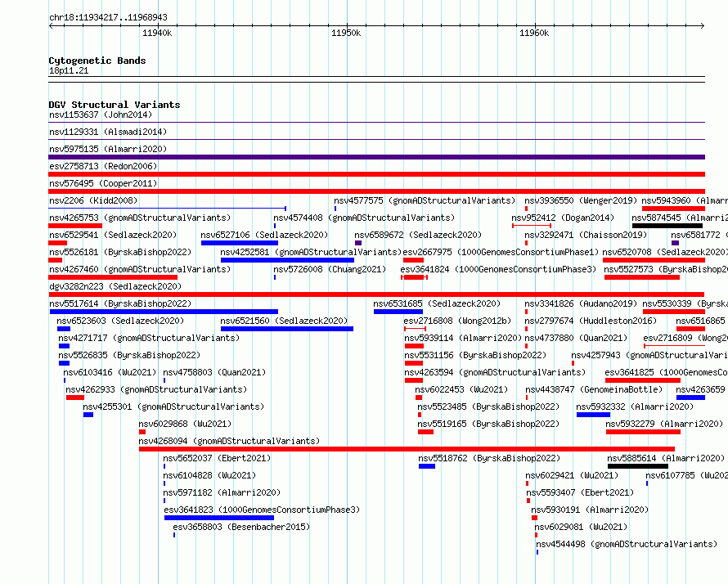The height and width of the screenshot is (584, 728).
Task: Select the nsv2206 (Kidd2008) label
Action: click(93, 200)
